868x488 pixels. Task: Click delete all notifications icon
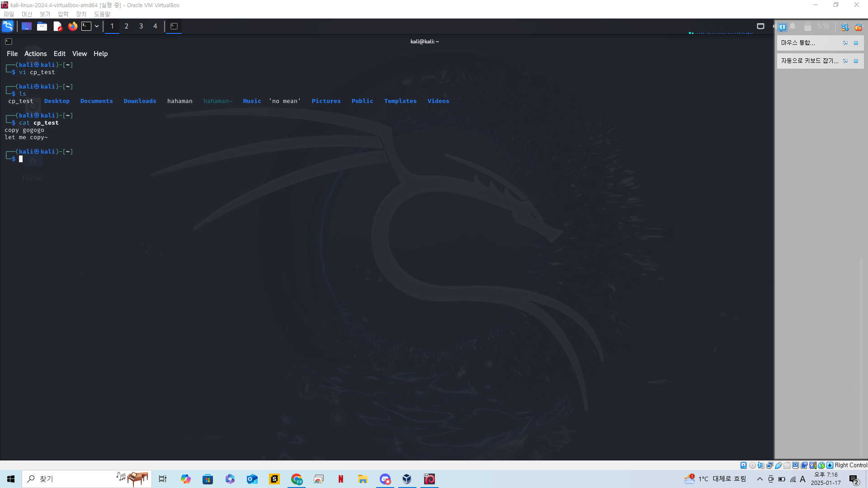(858, 27)
